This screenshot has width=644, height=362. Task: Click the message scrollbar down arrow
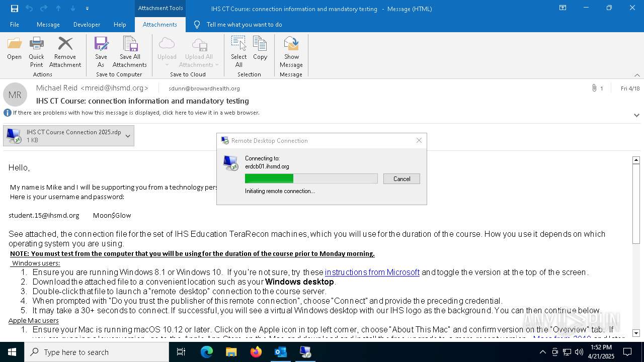tap(636, 333)
